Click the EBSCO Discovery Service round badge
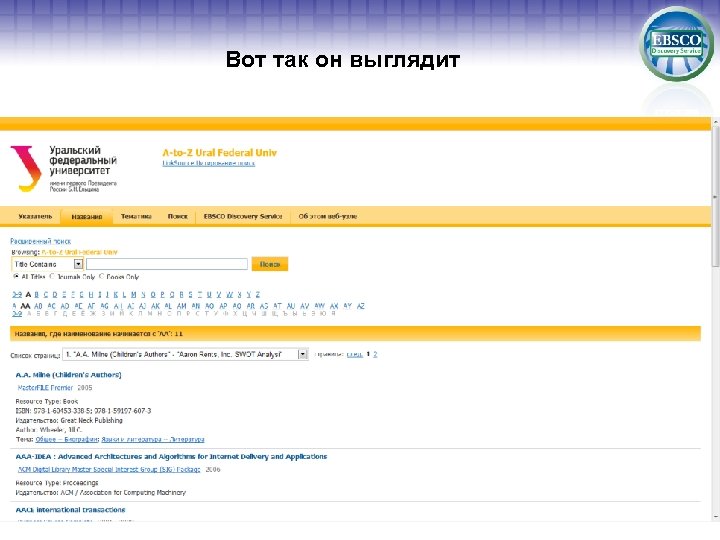The width and height of the screenshot is (720, 540). tap(677, 44)
